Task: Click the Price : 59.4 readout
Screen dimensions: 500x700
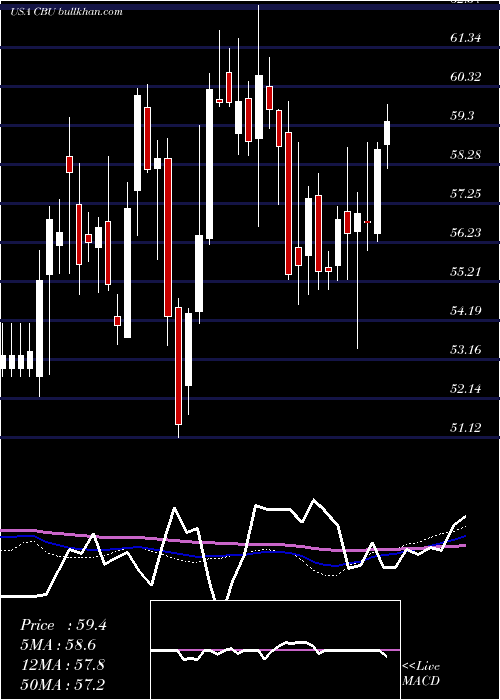Action: [x=63, y=625]
